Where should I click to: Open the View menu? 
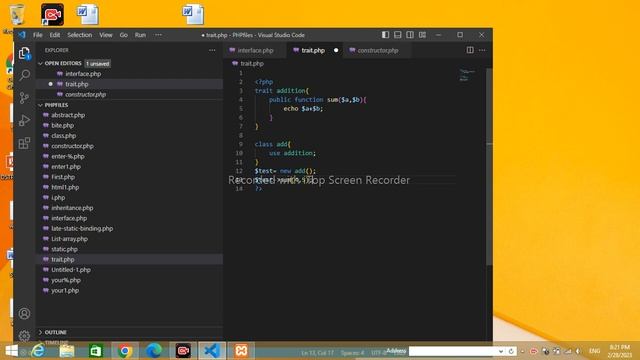[x=106, y=35]
